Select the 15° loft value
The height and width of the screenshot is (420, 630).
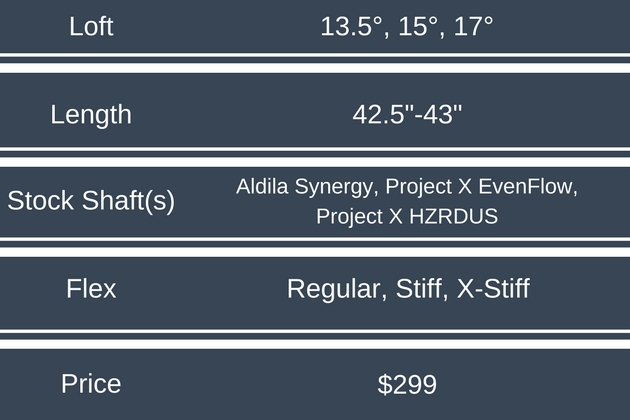413,26
